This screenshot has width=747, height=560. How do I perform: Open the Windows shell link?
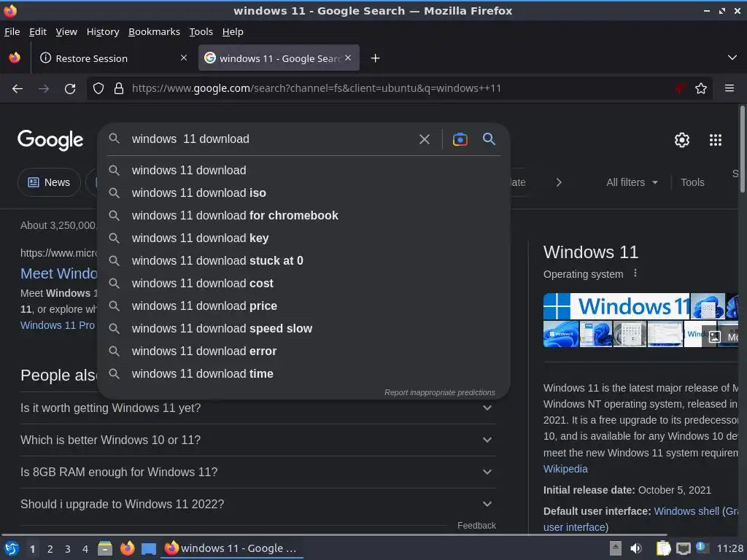pyautogui.click(x=686, y=511)
